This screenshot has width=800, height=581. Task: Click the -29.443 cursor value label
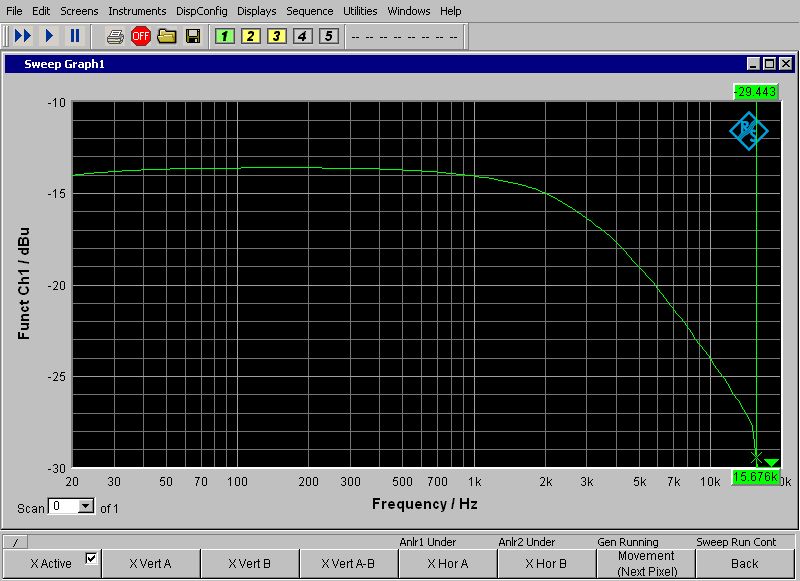756,92
